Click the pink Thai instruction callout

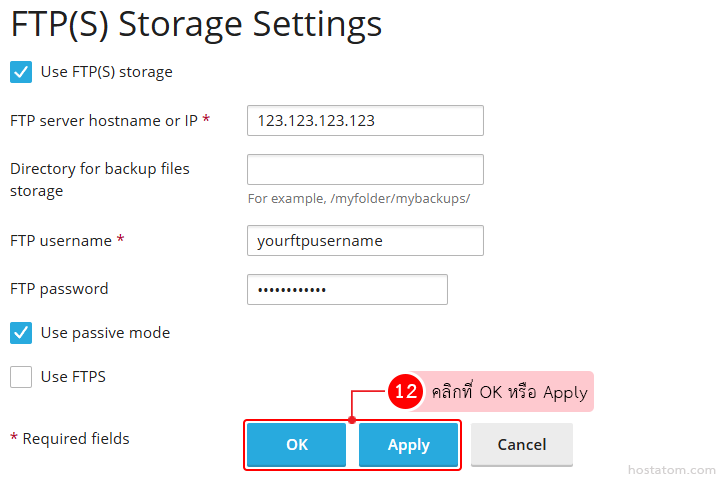509,392
